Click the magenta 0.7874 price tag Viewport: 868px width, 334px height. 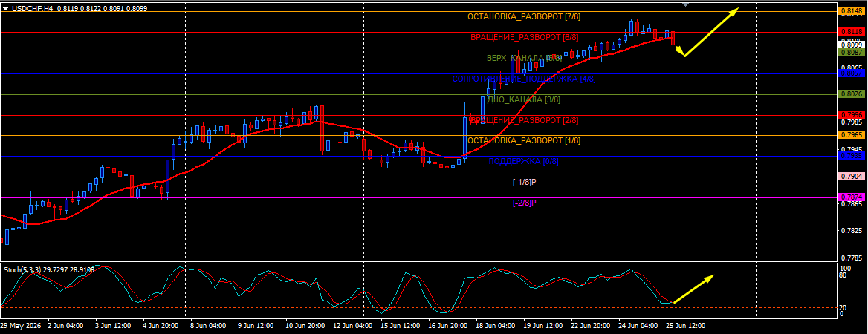852,197
